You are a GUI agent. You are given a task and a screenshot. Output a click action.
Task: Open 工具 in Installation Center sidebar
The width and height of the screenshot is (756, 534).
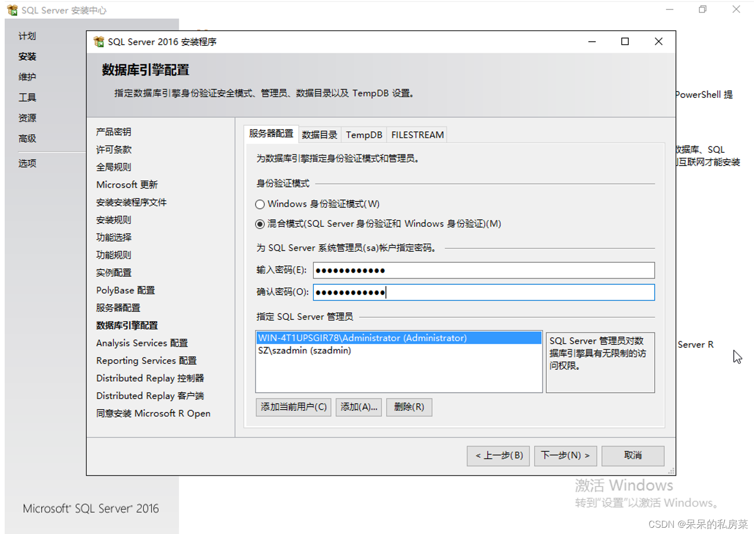(27, 97)
